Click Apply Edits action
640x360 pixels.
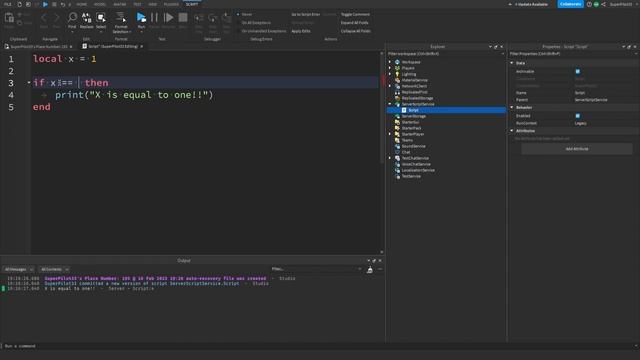[301, 31]
